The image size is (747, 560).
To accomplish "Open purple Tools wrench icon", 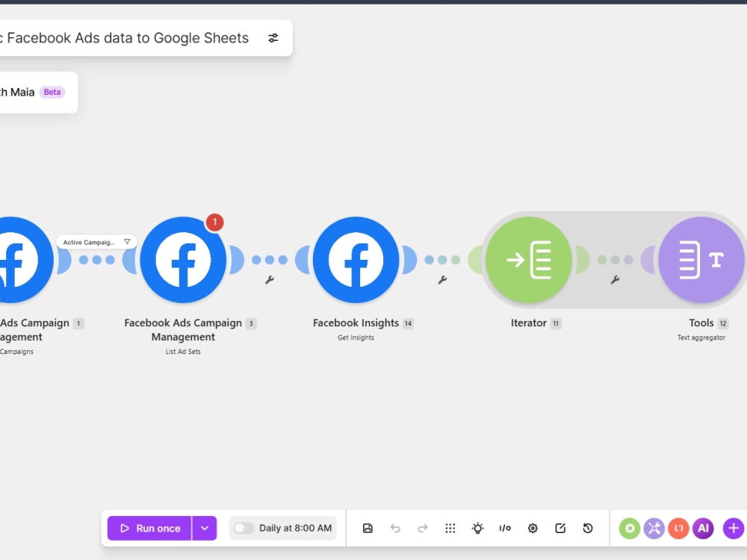I will (x=654, y=528).
